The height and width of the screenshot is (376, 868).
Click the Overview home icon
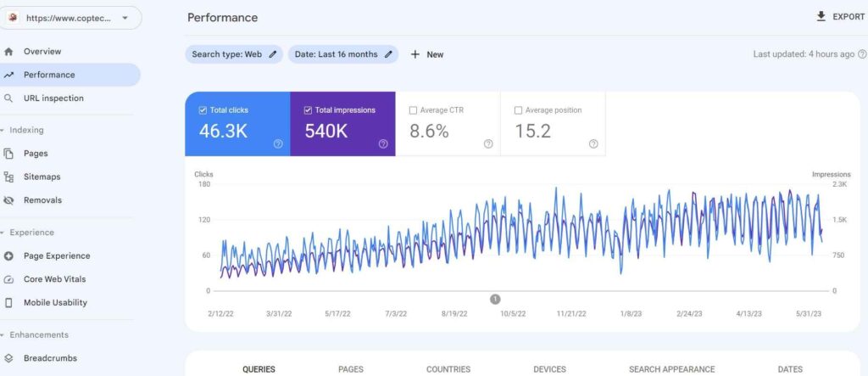[8, 52]
